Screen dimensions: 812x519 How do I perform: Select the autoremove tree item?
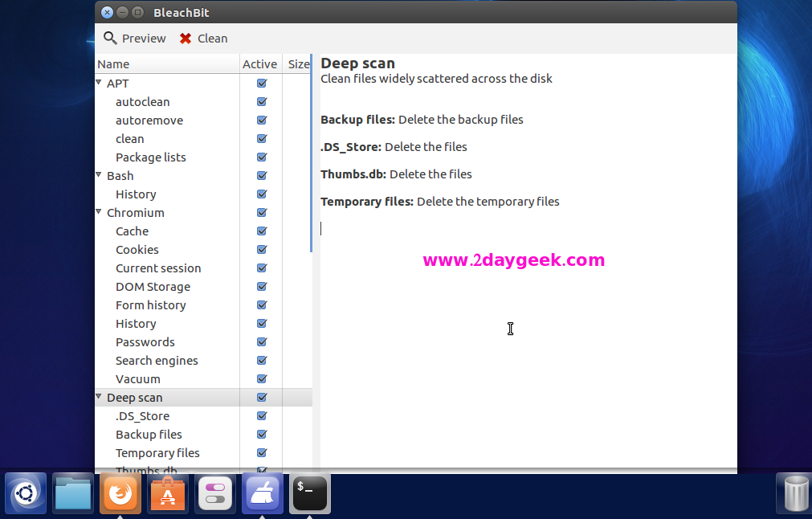pos(149,121)
